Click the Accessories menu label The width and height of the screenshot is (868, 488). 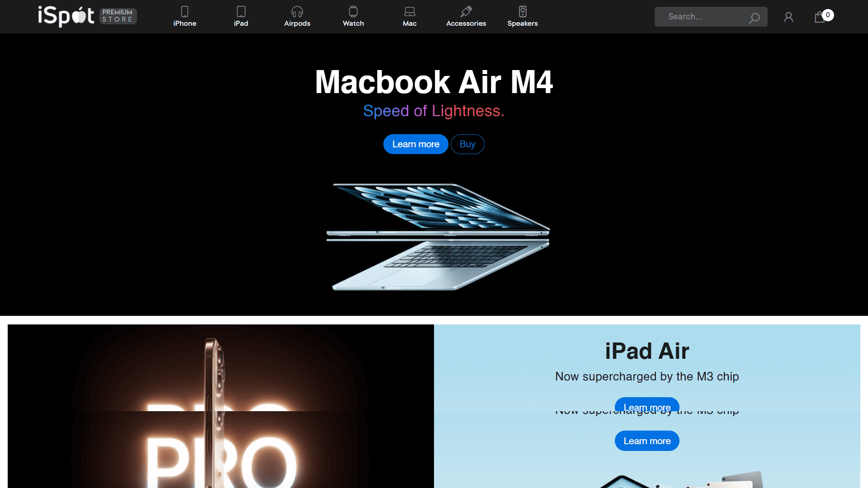pos(466,23)
